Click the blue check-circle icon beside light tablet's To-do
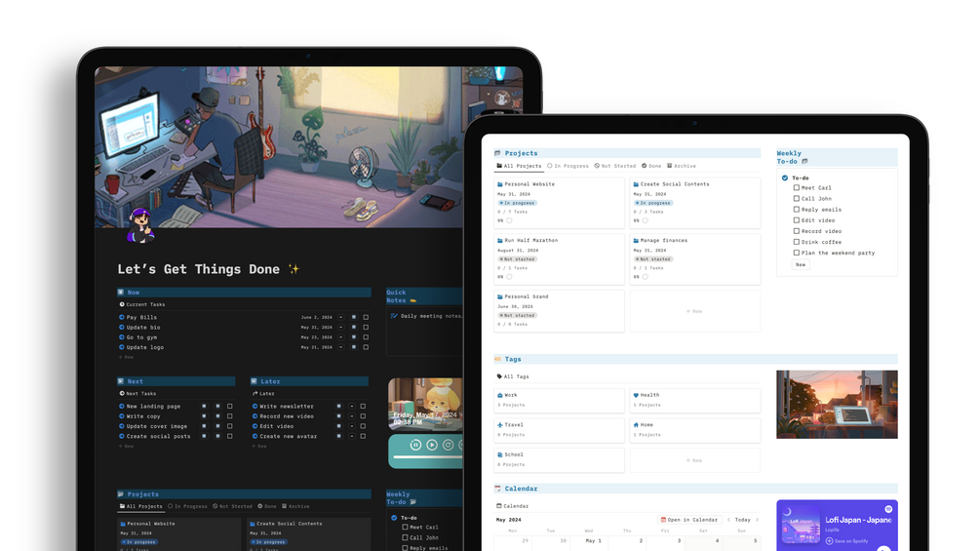 [785, 178]
